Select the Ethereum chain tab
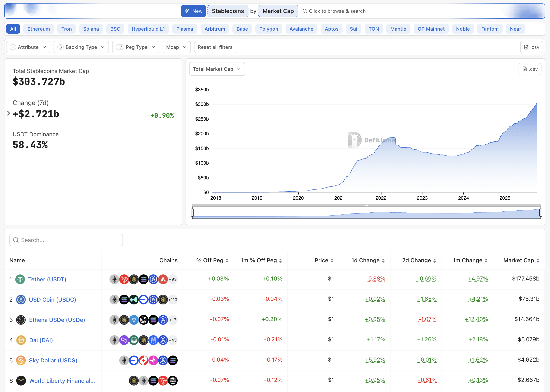Image resolution: width=550 pixels, height=392 pixels. 39,29
